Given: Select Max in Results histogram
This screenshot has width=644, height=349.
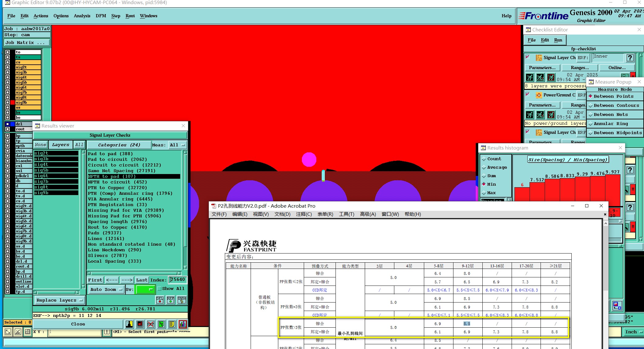Looking at the screenshot, I should pos(491,193).
